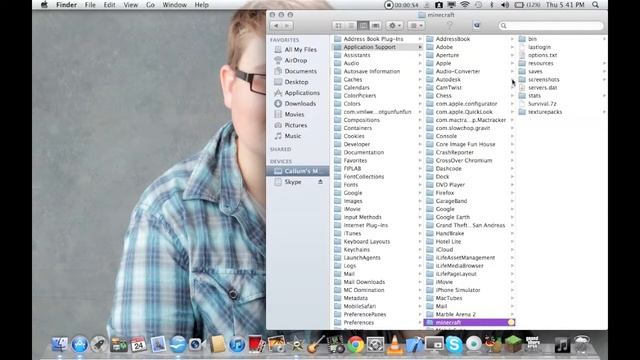640x360 pixels.
Task: Launch Google Chrome from the Dock
Action: (356, 344)
